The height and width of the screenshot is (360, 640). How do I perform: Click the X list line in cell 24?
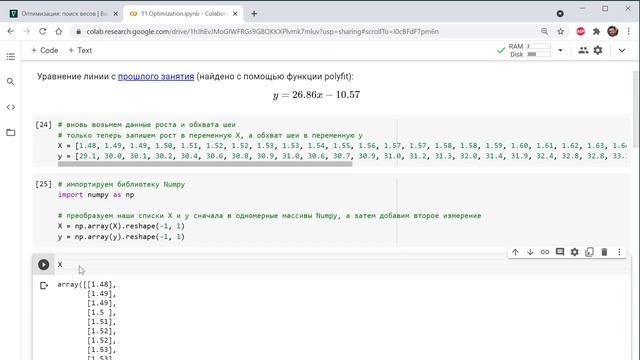342,146
